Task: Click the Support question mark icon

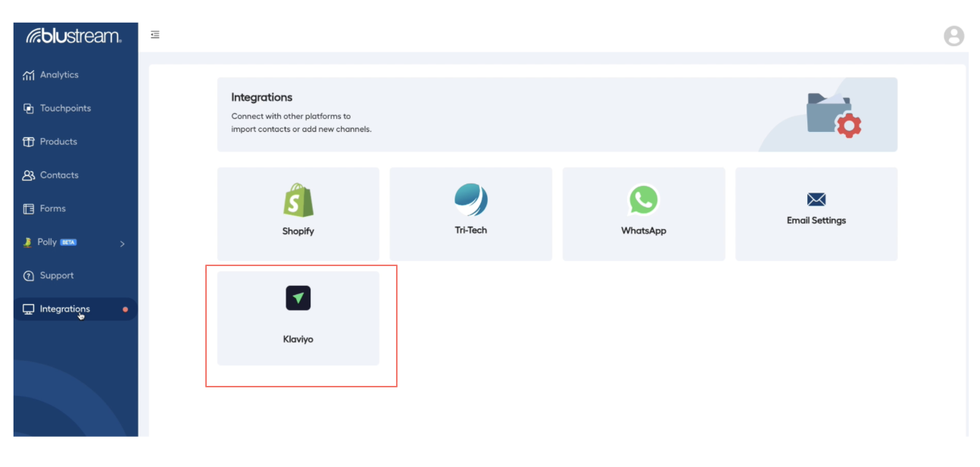Action: tap(29, 276)
